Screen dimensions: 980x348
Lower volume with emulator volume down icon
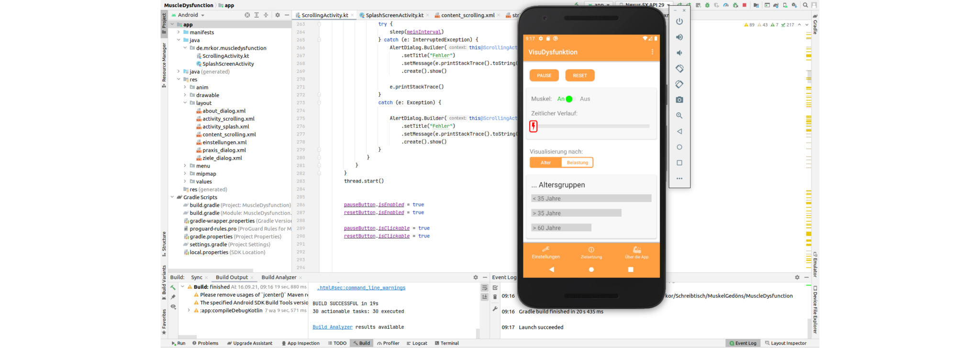point(679,53)
